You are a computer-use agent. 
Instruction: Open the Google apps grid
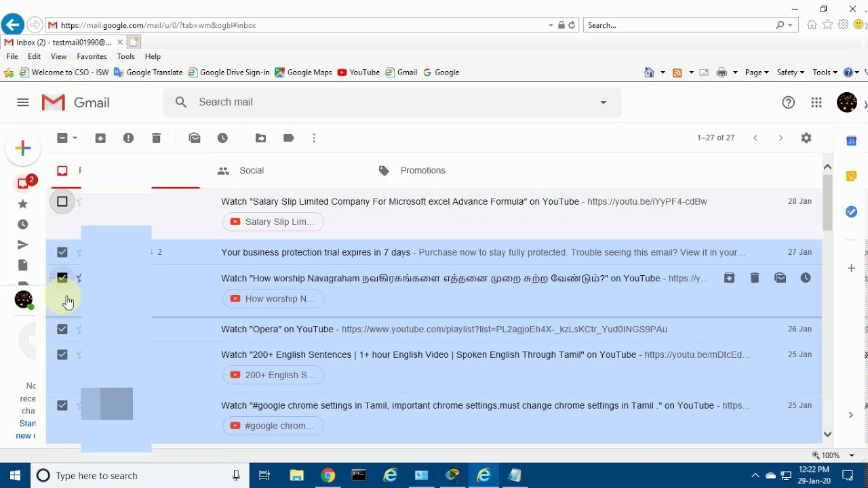816,102
